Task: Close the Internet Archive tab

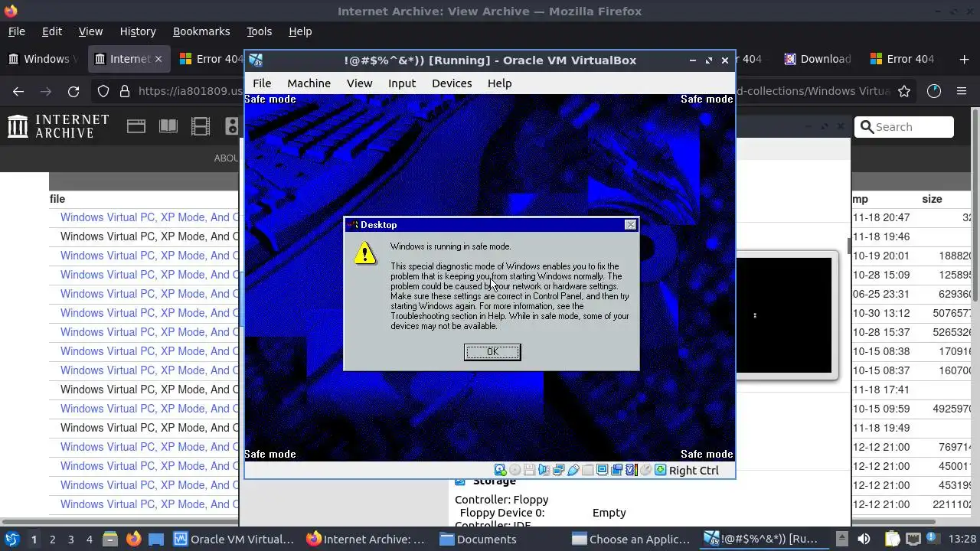Action: click(158, 59)
